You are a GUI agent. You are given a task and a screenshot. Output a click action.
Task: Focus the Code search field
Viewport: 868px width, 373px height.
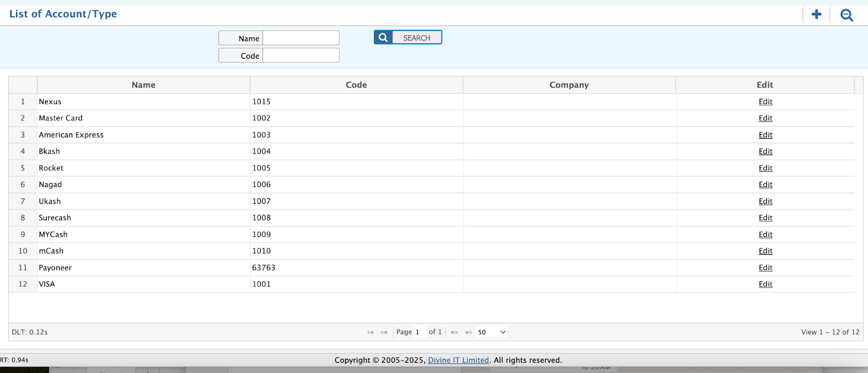click(301, 55)
